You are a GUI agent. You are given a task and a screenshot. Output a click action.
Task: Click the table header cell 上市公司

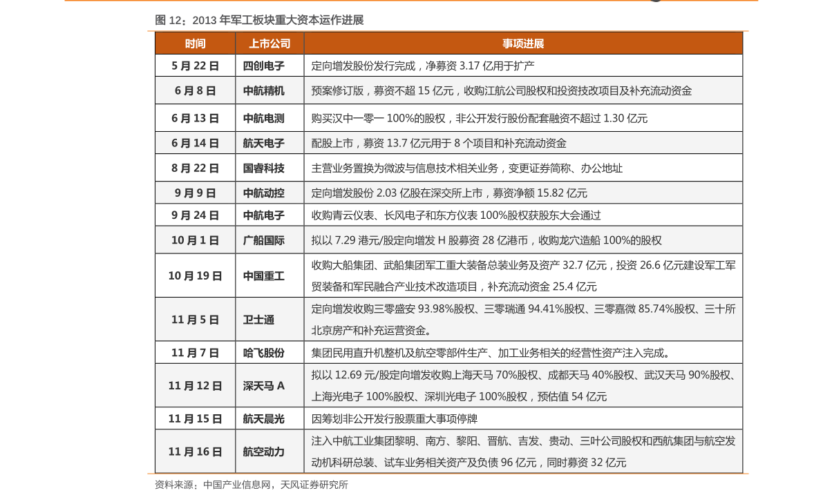[x=269, y=43]
